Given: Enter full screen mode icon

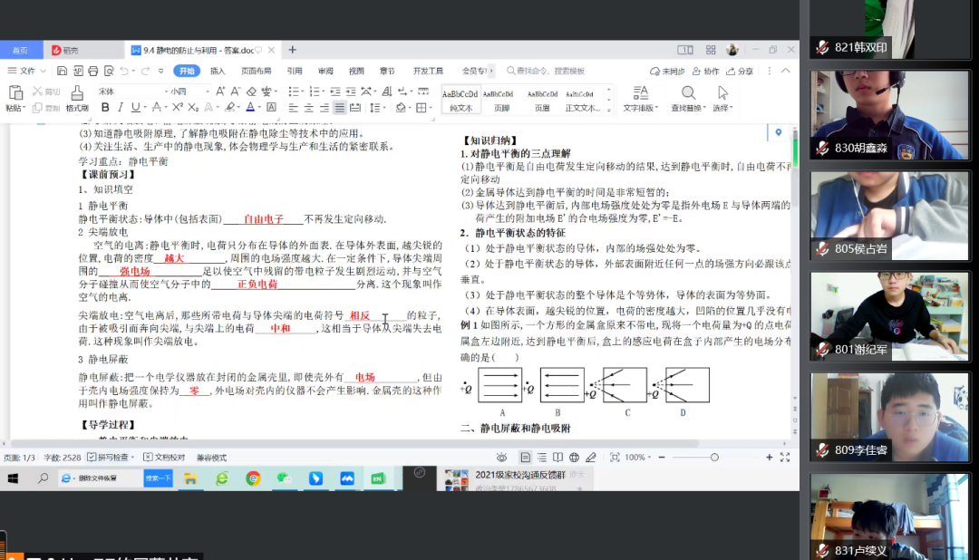Looking at the screenshot, I should (x=785, y=457).
